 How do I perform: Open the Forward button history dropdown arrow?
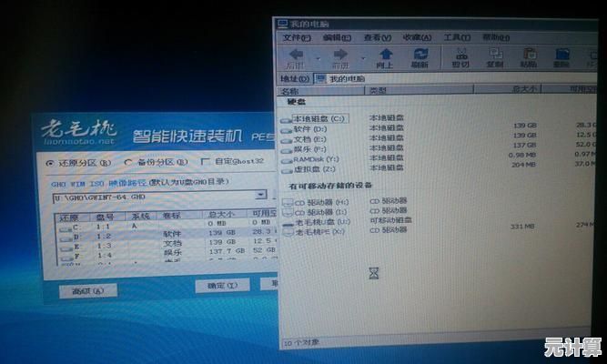363,58
